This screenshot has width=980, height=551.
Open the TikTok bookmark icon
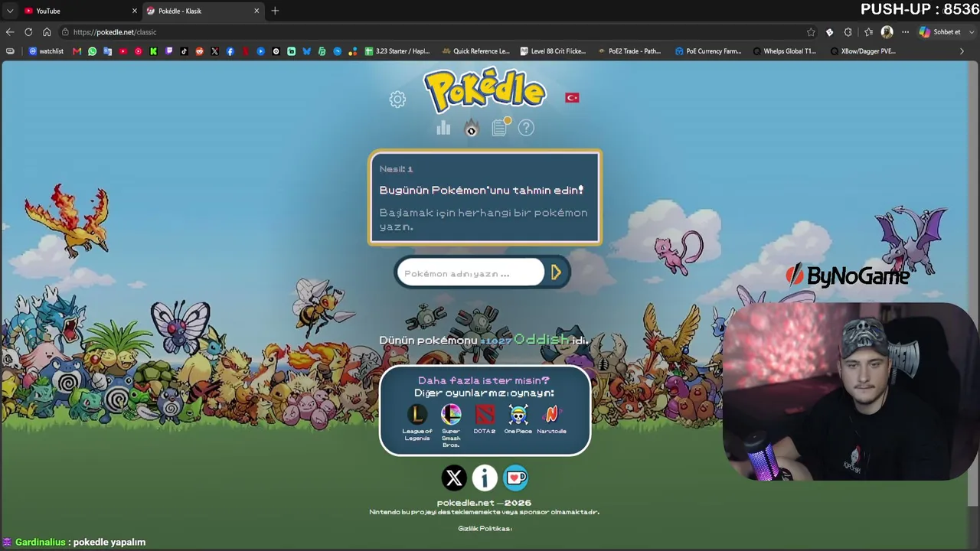point(184,51)
